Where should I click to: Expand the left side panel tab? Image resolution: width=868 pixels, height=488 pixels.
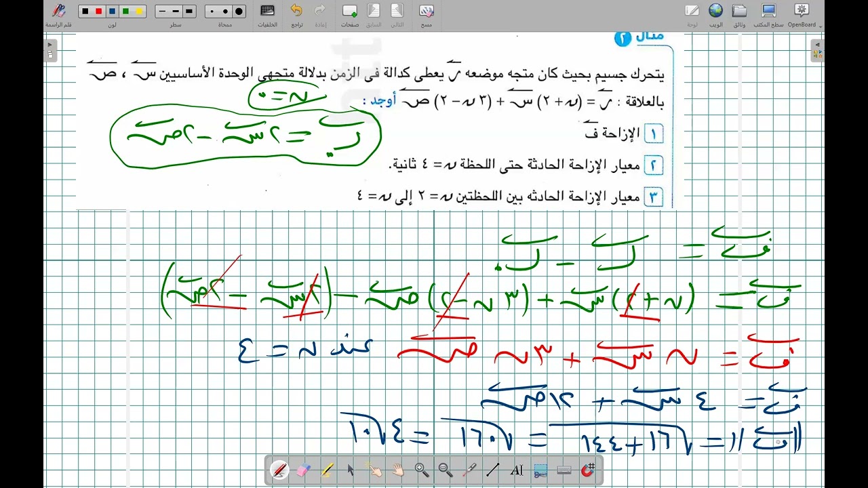tap(50, 51)
